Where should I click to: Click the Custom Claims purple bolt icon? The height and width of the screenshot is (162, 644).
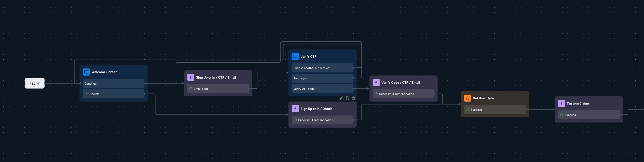pyautogui.click(x=561, y=103)
